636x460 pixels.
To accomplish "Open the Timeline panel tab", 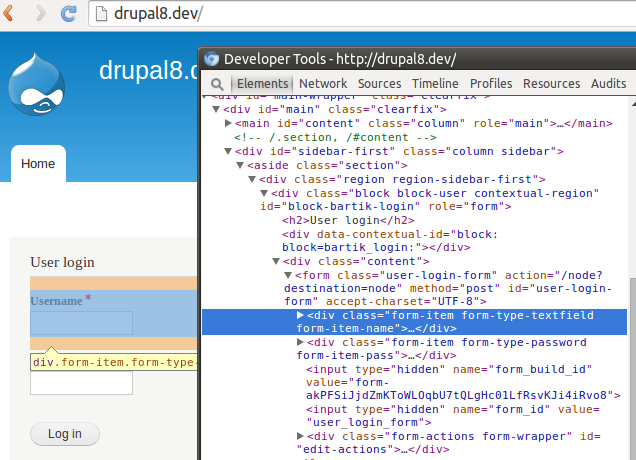I will coord(435,84).
